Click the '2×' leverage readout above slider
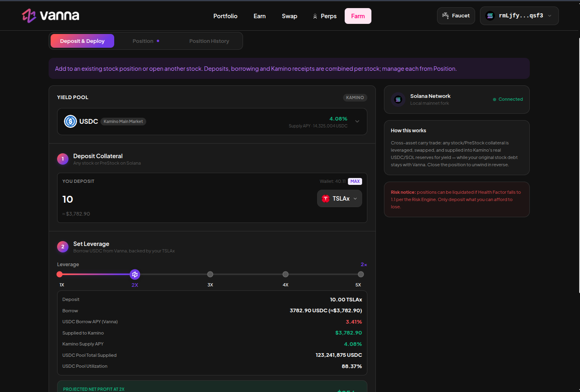The height and width of the screenshot is (392, 580). click(x=364, y=265)
